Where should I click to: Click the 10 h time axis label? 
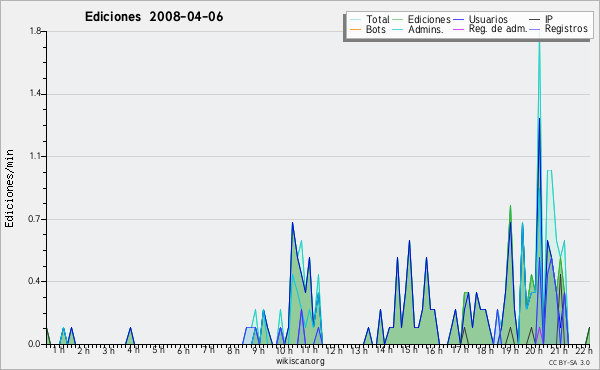coord(284,350)
